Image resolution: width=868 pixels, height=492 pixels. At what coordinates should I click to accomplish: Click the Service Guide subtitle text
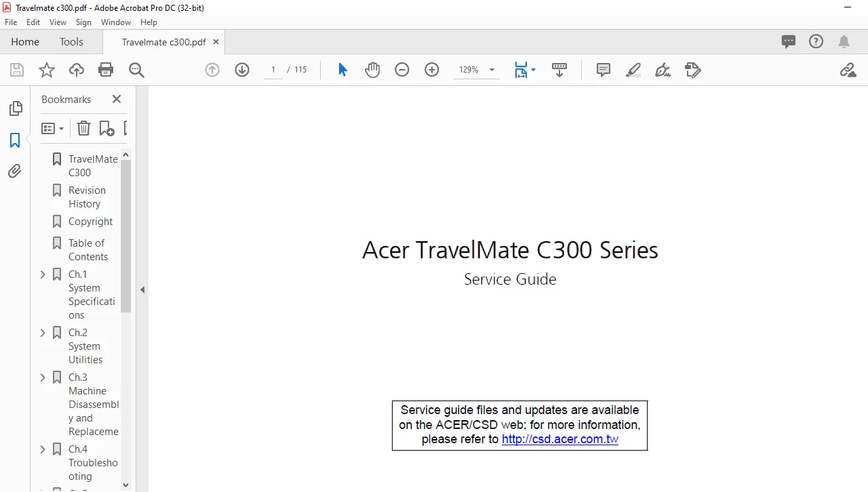click(x=510, y=279)
